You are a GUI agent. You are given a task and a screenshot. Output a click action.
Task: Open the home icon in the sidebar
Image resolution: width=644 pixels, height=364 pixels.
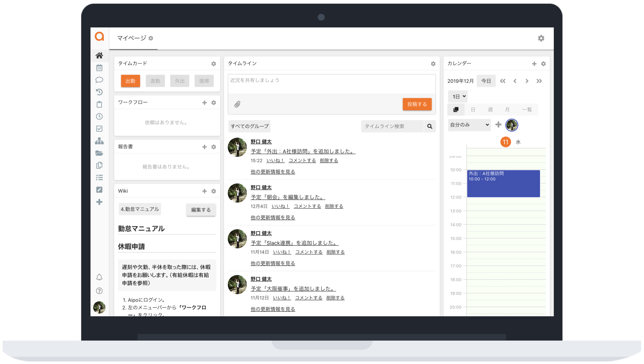coord(99,55)
